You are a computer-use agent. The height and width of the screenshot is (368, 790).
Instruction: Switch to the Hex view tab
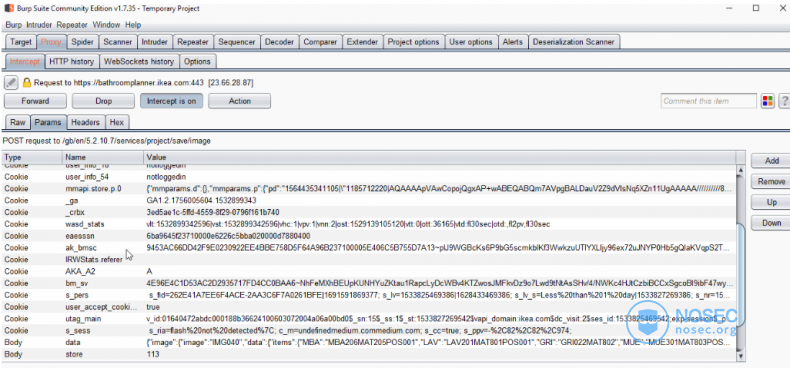click(x=116, y=122)
